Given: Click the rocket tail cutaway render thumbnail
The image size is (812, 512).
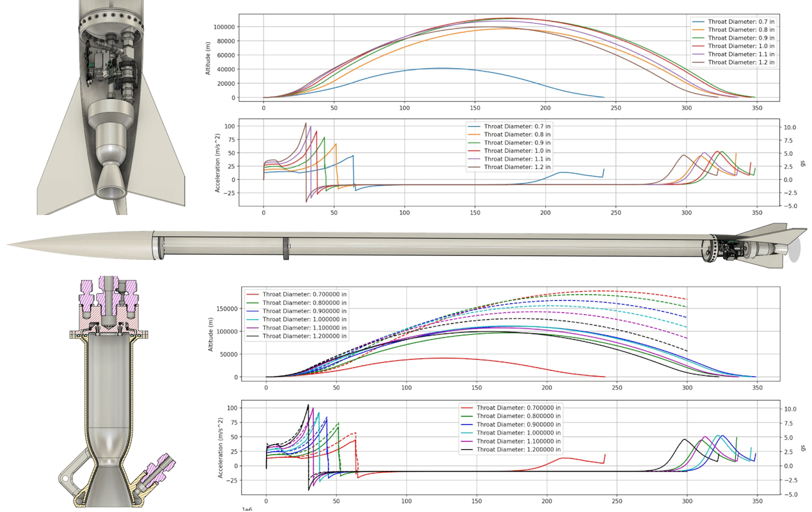Looking at the screenshot, I should [110, 108].
